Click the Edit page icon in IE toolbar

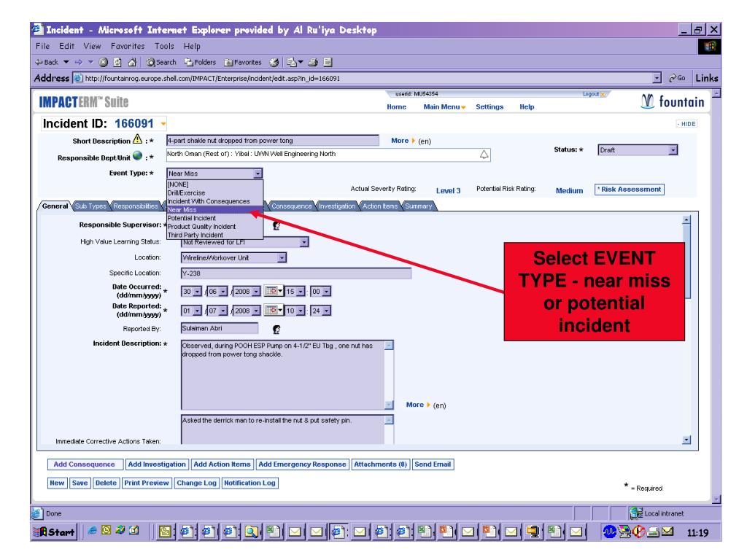point(328,62)
